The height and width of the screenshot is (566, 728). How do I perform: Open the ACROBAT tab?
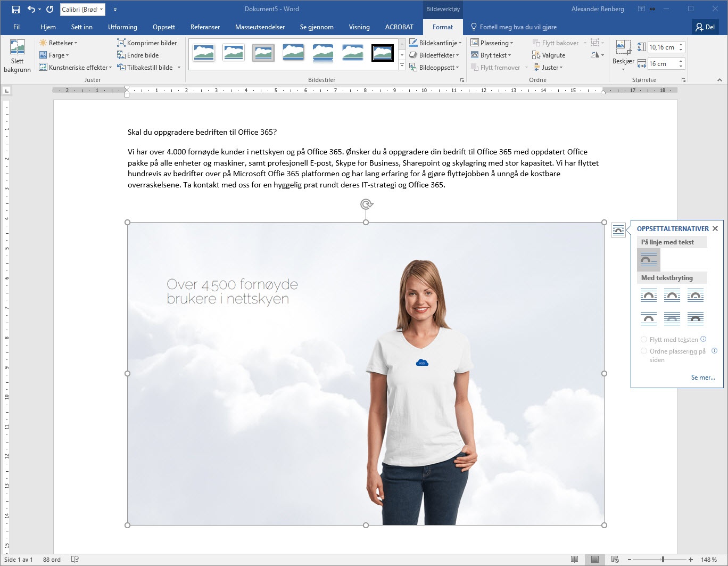pyautogui.click(x=399, y=27)
